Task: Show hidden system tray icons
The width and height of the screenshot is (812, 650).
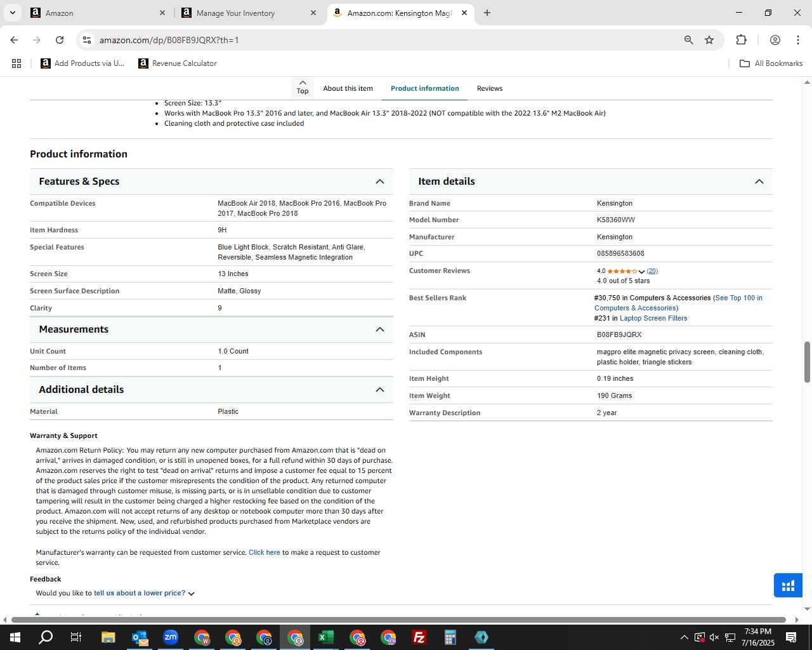Action: click(x=684, y=637)
